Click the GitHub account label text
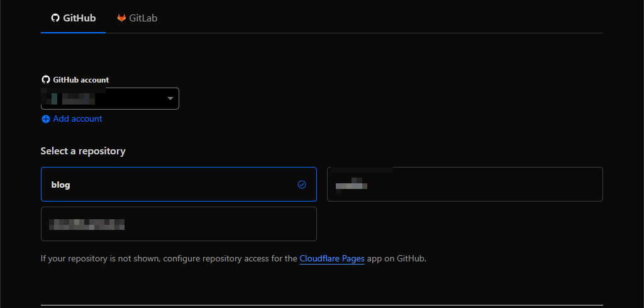 point(80,80)
